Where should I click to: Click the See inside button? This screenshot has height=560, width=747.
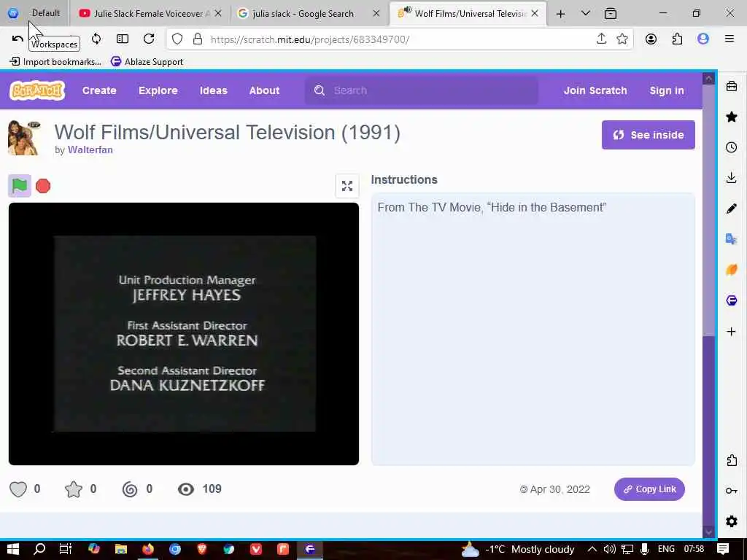[x=648, y=135]
